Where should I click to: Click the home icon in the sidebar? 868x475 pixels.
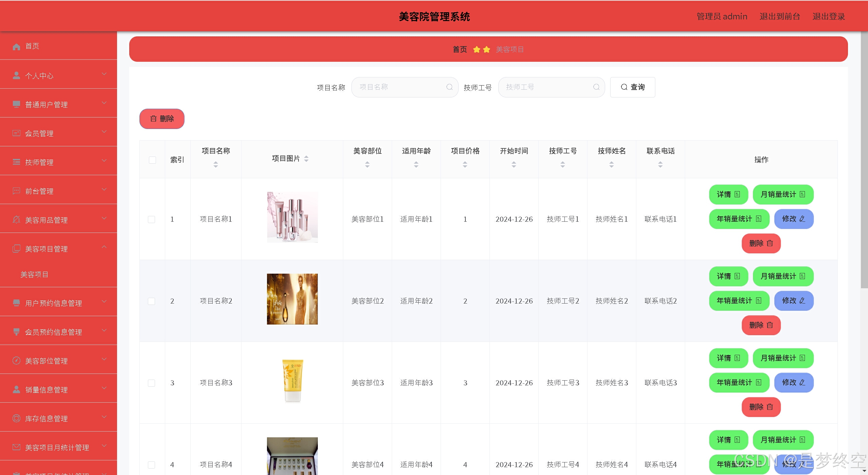click(16, 47)
